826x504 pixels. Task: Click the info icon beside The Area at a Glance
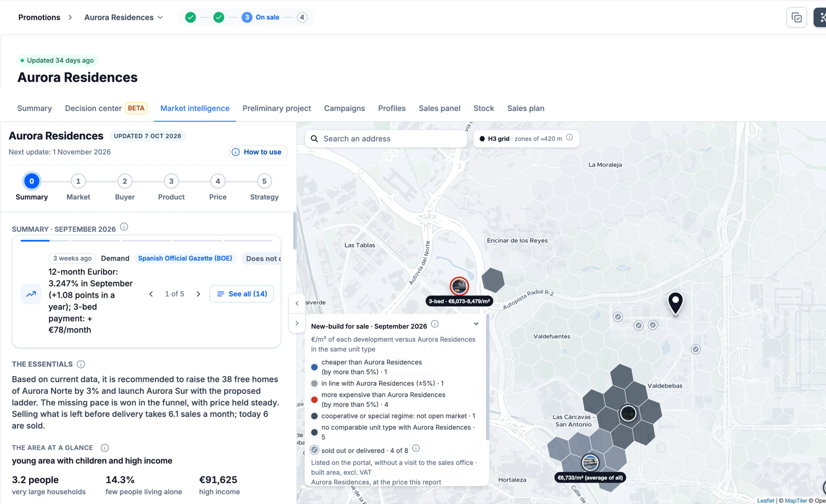[105, 448]
